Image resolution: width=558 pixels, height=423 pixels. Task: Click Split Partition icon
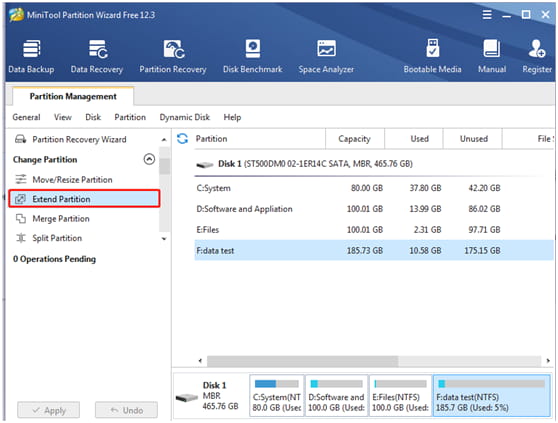(x=21, y=238)
